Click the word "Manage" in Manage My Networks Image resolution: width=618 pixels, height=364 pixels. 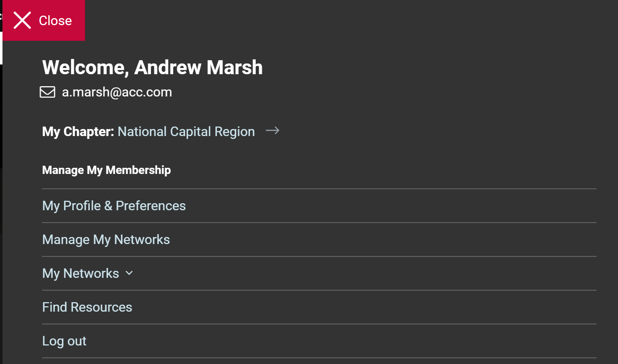click(66, 240)
